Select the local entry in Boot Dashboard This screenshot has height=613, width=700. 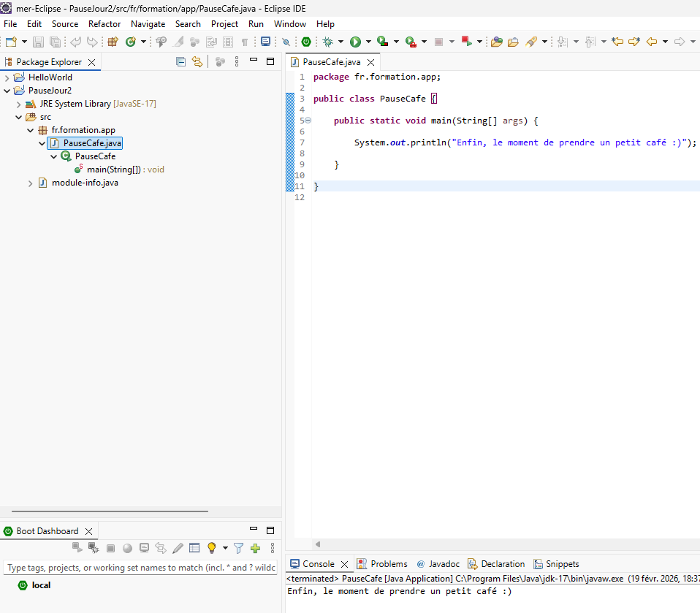(41, 585)
